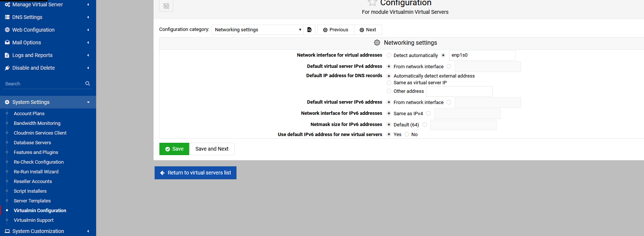
Task: Click the Manage Virtual Server gears icon
Action: [x=7, y=4]
